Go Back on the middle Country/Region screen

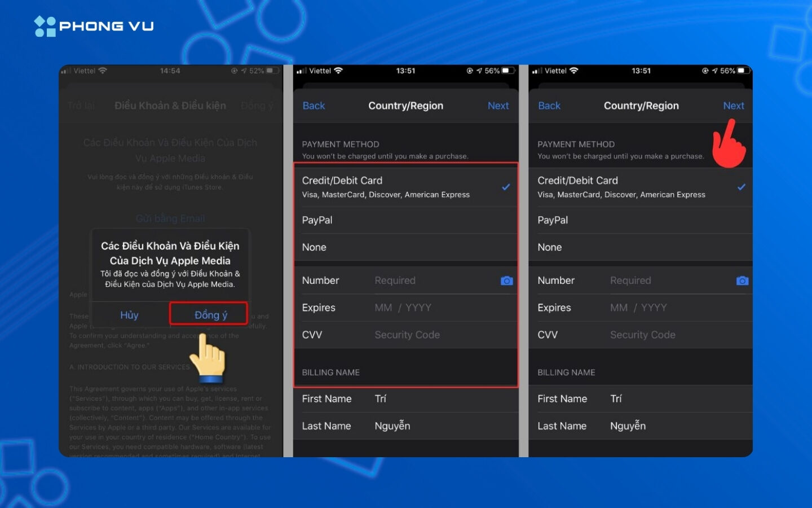(314, 106)
